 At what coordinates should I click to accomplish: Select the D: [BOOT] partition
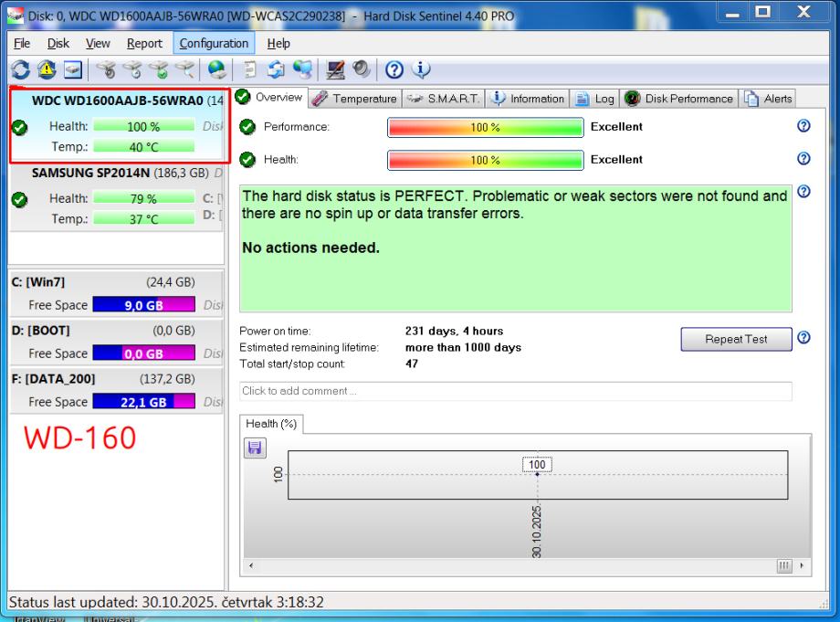pyautogui.click(x=117, y=342)
